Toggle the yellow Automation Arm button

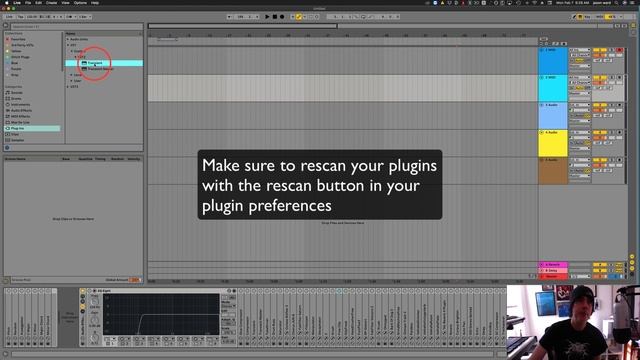[299, 17]
